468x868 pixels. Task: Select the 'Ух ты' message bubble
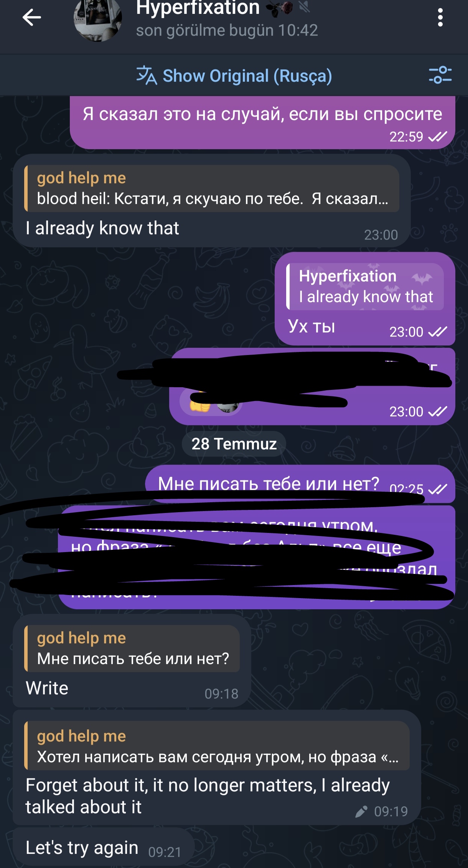(x=365, y=299)
